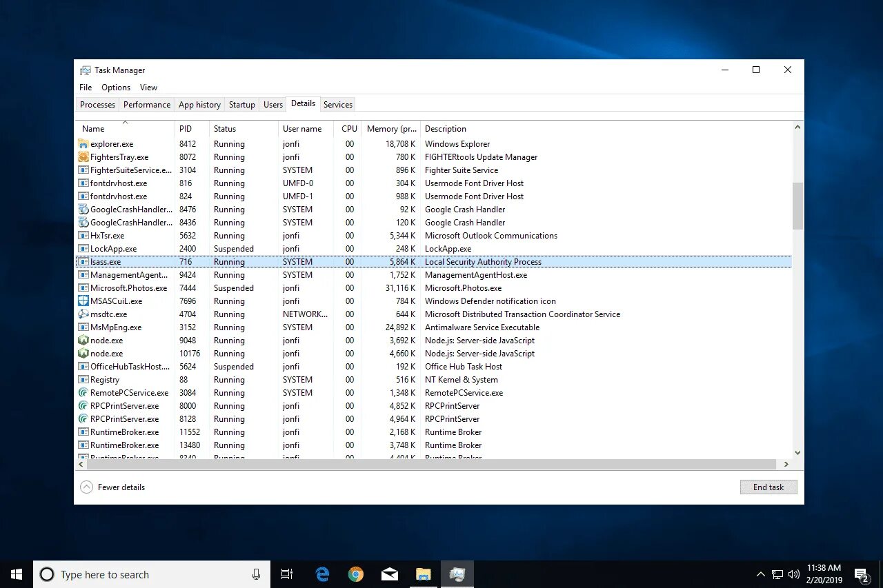Open the Action Center notifications icon
Screen dimensions: 883x588
[862, 574]
